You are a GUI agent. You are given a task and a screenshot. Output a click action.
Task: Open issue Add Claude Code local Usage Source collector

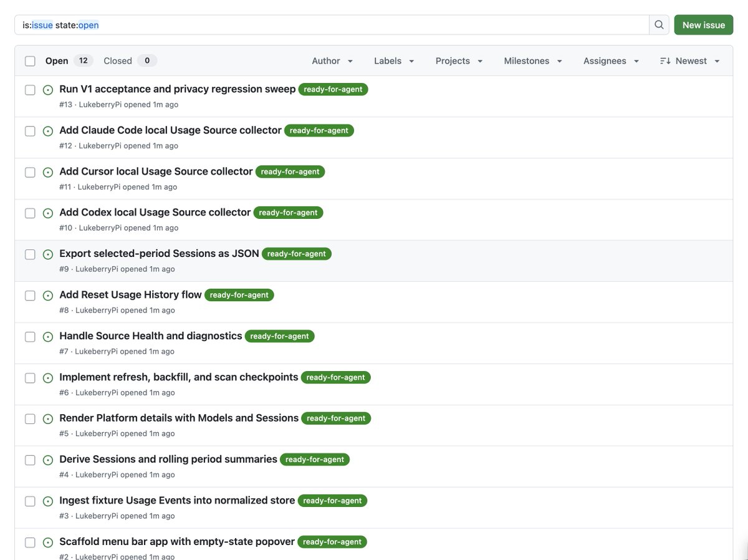click(171, 130)
